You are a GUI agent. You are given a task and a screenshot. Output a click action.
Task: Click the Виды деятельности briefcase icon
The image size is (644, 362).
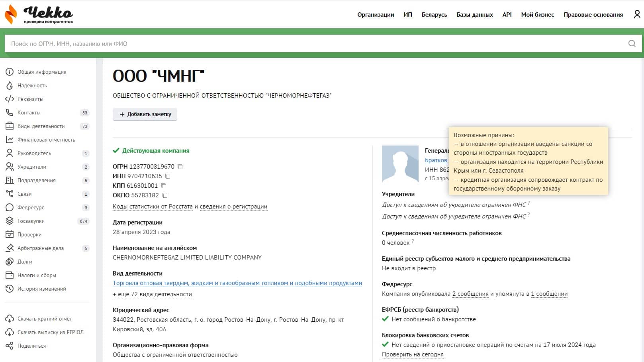click(x=10, y=126)
